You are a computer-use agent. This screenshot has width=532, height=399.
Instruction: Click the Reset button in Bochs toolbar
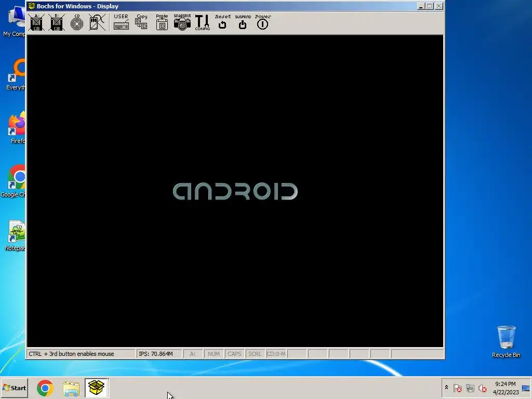(x=222, y=22)
